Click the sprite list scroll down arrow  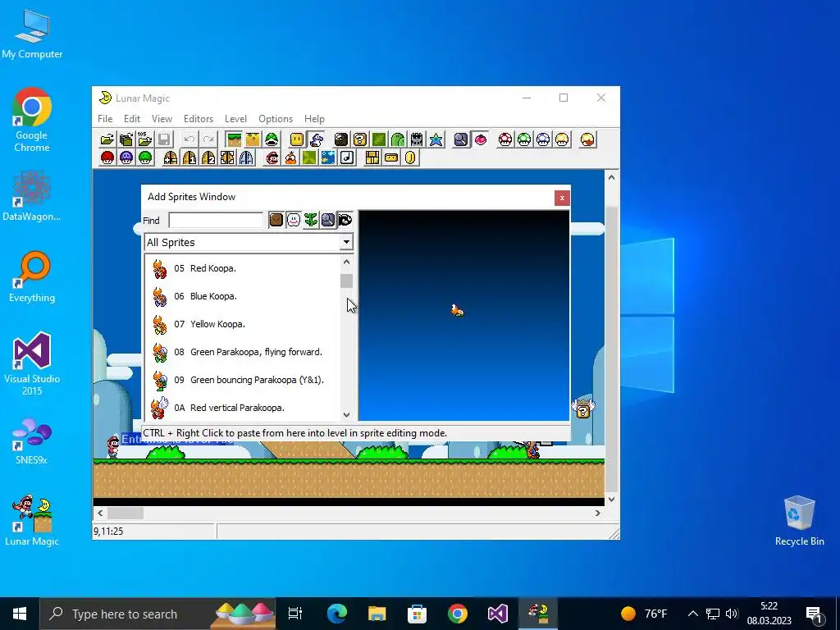[x=346, y=414]
